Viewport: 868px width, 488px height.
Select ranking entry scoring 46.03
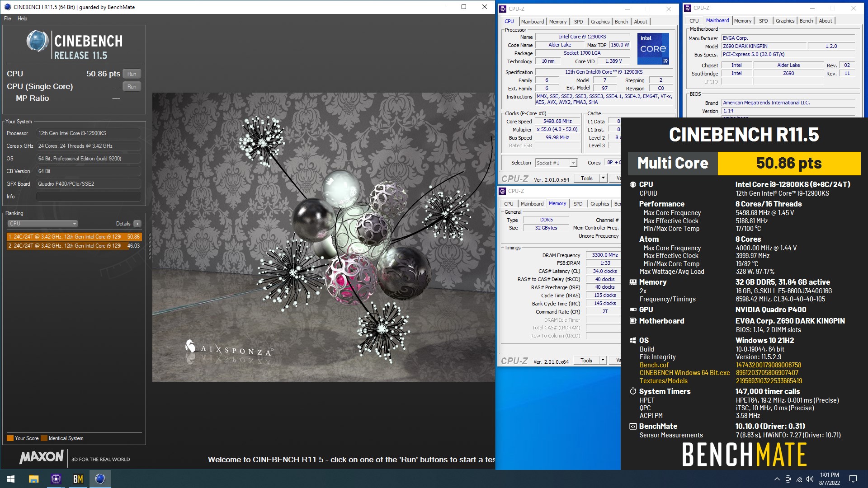pyautogui.click(x=74, y=246)
